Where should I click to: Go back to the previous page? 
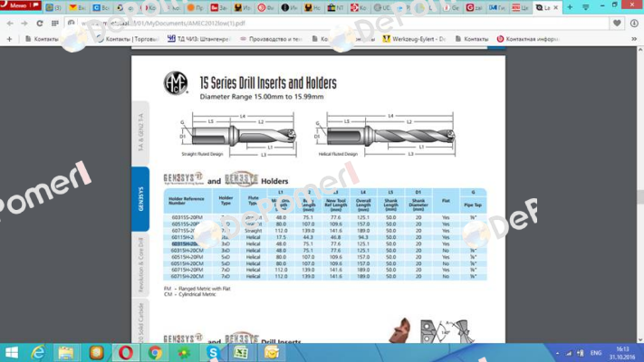click(10, 24)
